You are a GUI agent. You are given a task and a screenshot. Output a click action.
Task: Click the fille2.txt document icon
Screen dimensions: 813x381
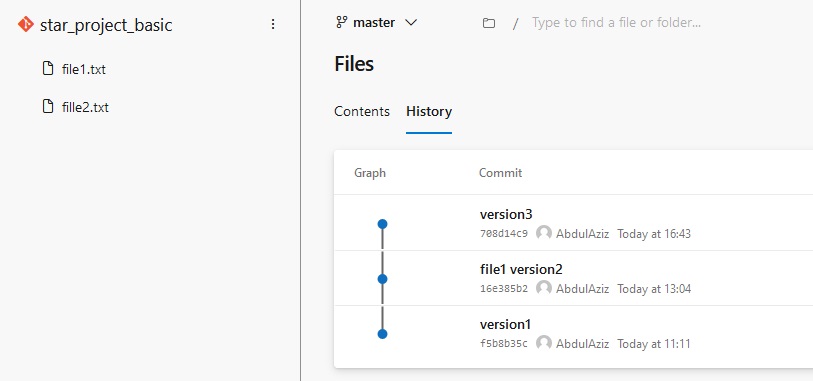click(48, 107)
